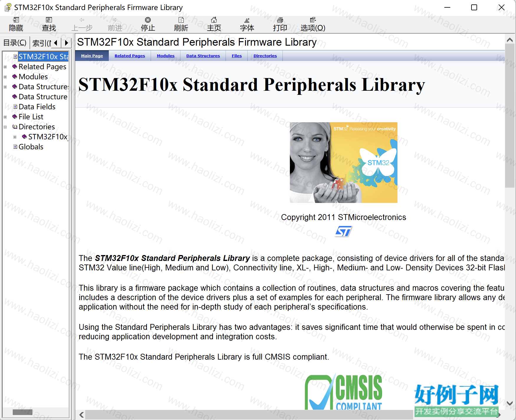Click the help file icon in title bar

tap(8, 7)
